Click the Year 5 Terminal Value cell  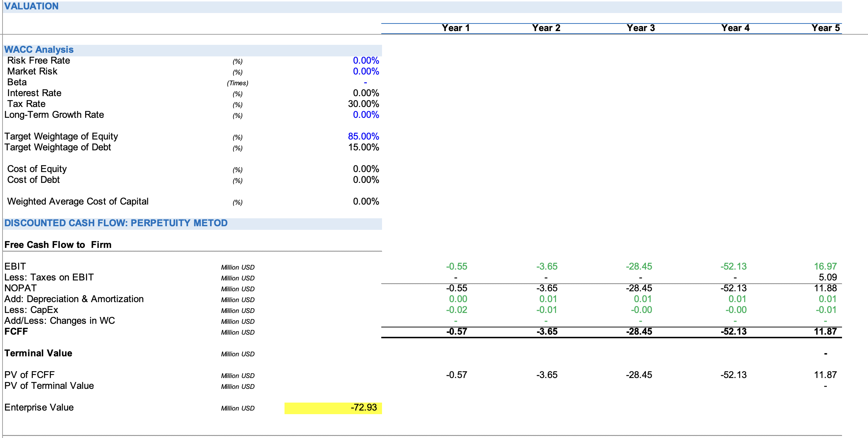pos(825,353)
